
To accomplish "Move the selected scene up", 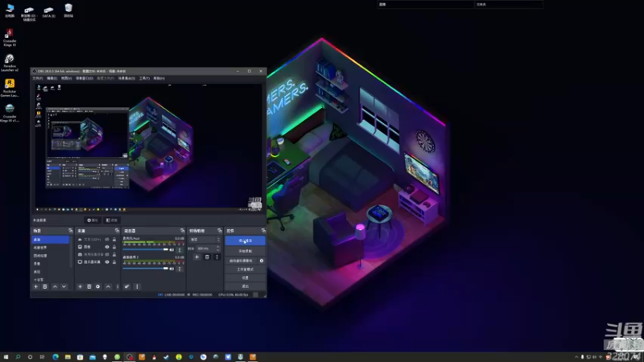I will click(55, 286).
